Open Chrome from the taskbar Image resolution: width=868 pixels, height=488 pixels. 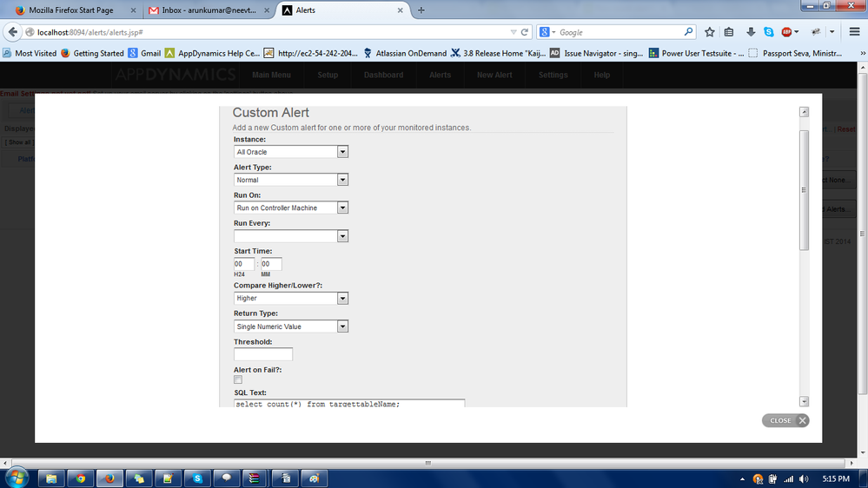coord(81,478)
